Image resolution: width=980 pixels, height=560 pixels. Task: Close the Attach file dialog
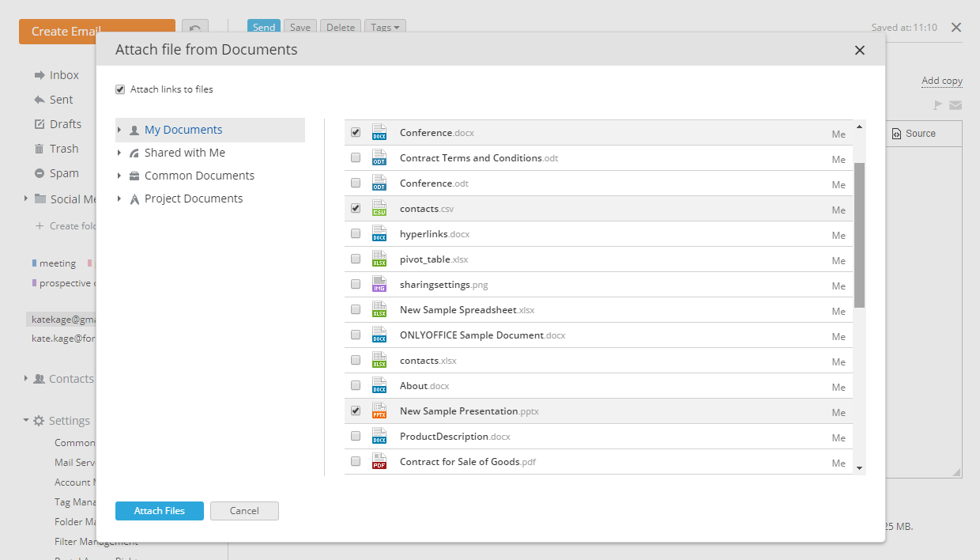[x=860, y=51]
